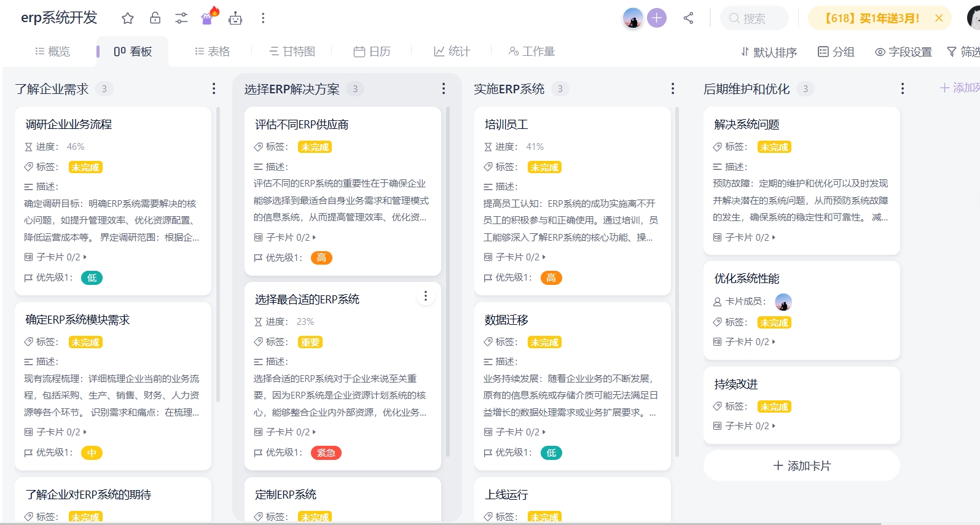
Task: Open the 上线运行 card title
Action: click(506, 495)
